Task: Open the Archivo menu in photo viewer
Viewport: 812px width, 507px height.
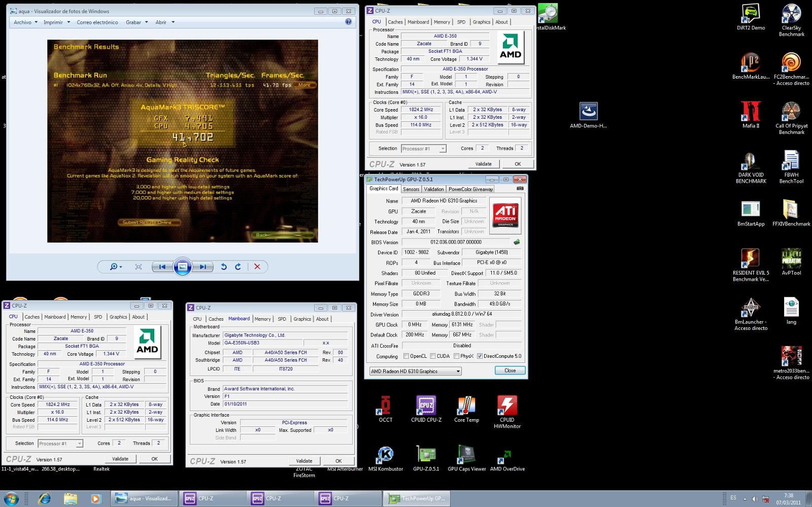Action: (25, 22)
